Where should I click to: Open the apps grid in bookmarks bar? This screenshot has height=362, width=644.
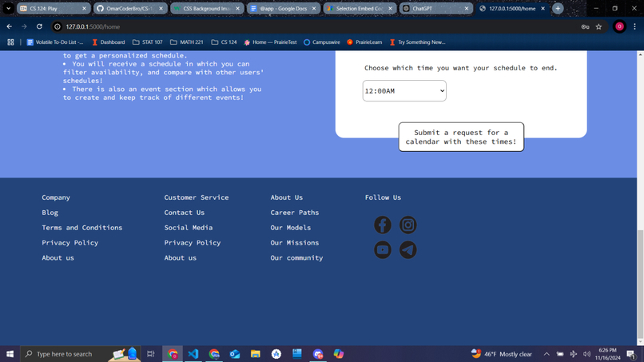[x=10, y=42]
